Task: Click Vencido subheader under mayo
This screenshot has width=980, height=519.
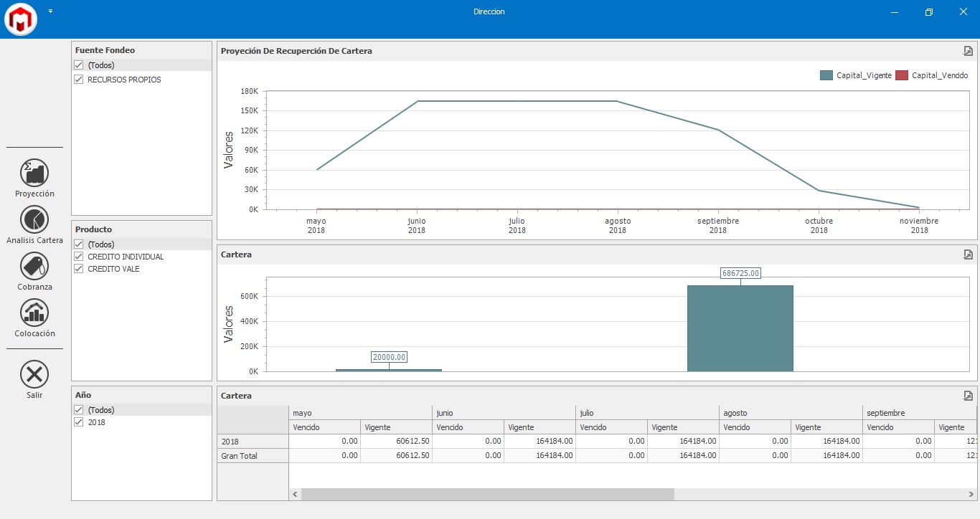Action: pos(324,427)
